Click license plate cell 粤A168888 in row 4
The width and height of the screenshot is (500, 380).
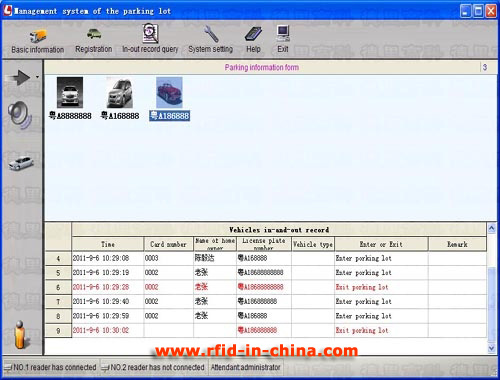[264, 258]
